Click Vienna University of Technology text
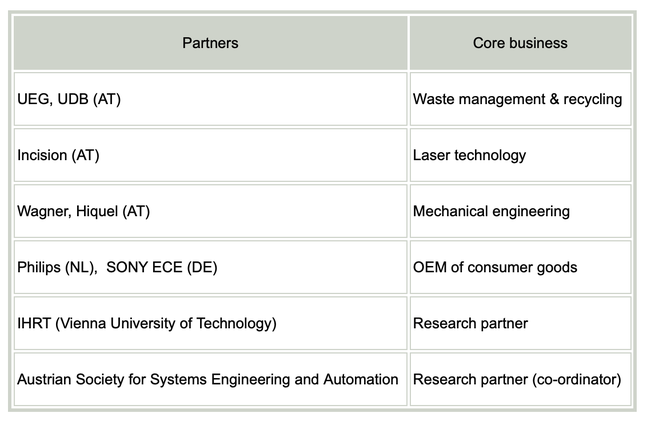647x421 pixels. 166,324
